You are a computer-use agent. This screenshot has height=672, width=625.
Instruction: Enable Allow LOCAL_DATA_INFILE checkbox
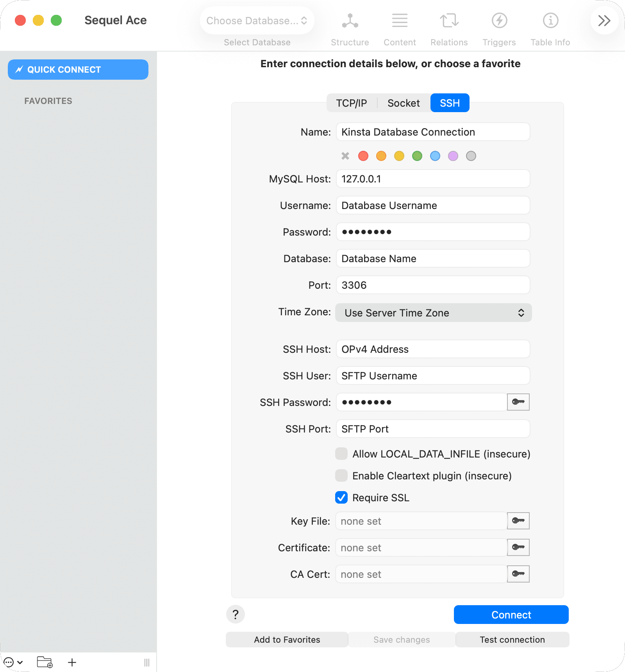click(x=341, y=454)
